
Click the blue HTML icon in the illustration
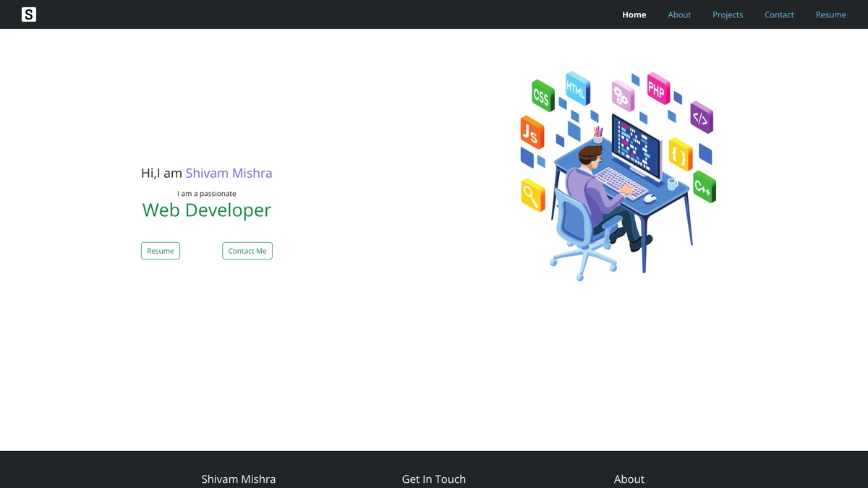coord(577,89)
